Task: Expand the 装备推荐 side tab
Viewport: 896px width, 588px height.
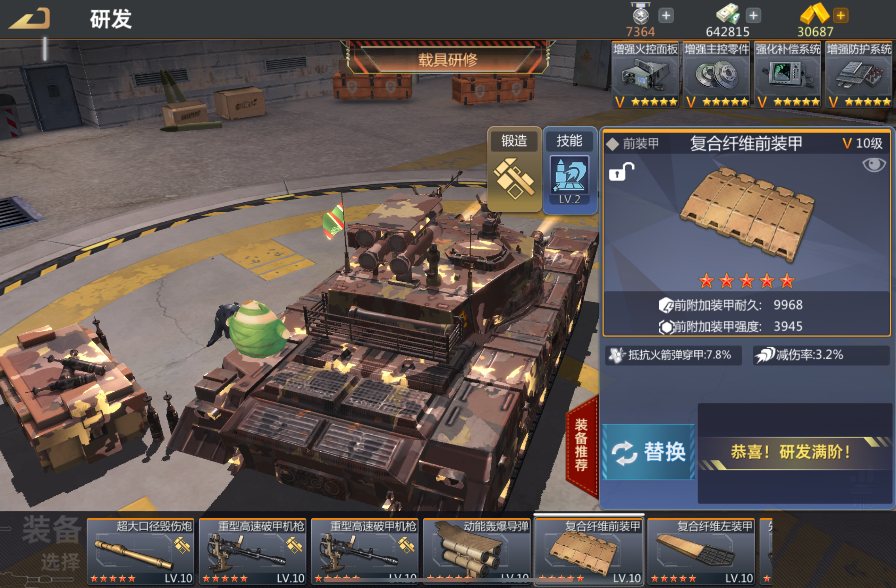Action: [581, 445]
